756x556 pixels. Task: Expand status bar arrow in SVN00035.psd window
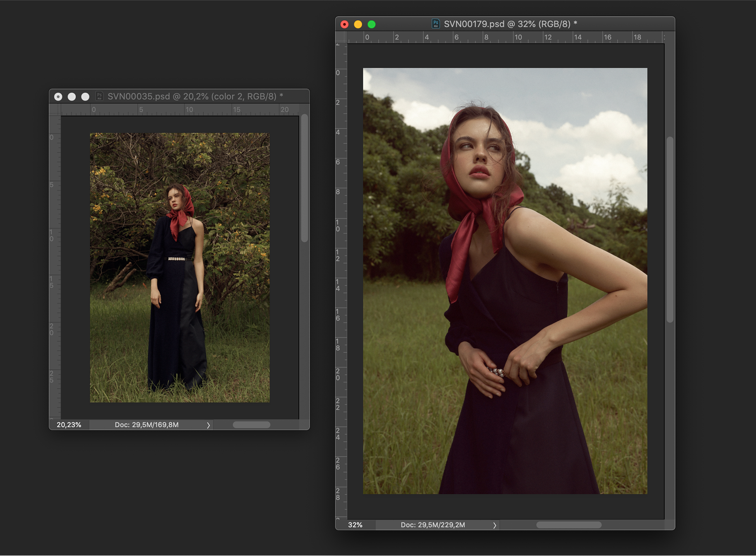(208, 425)
